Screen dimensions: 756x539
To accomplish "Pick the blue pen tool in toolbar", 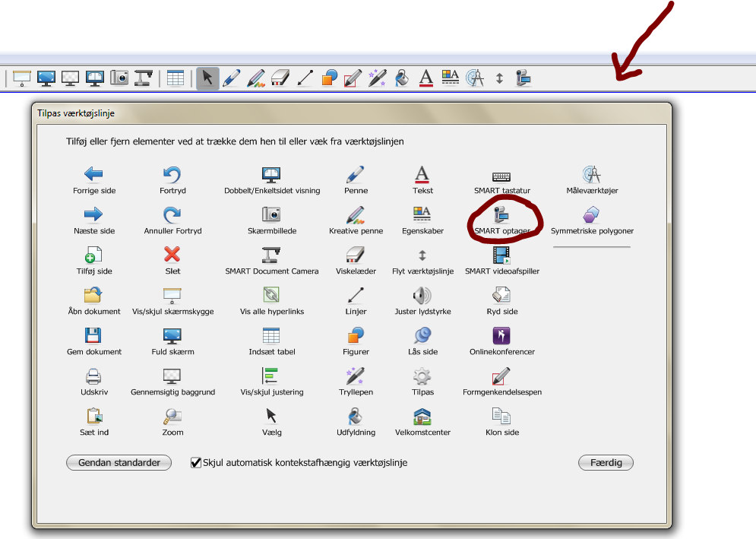I will click(x=232, y=78).
